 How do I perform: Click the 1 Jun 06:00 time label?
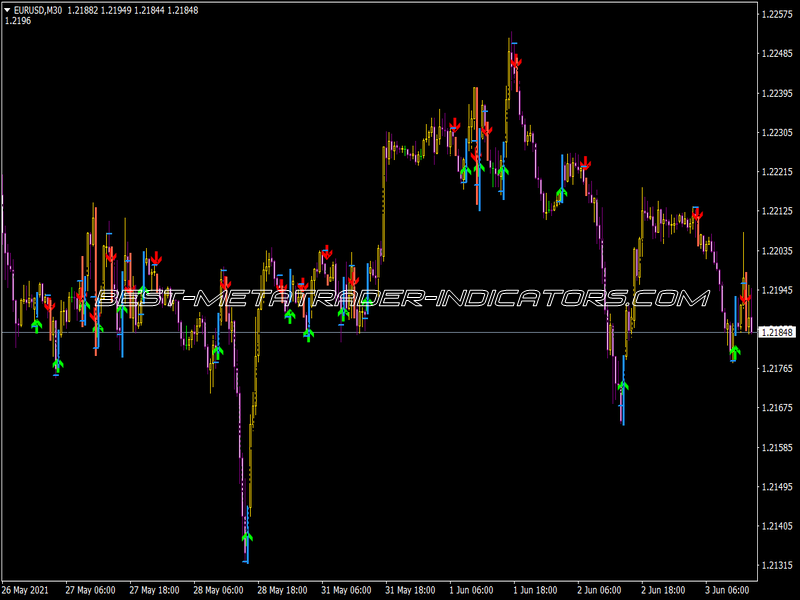(x=471, y=590)
